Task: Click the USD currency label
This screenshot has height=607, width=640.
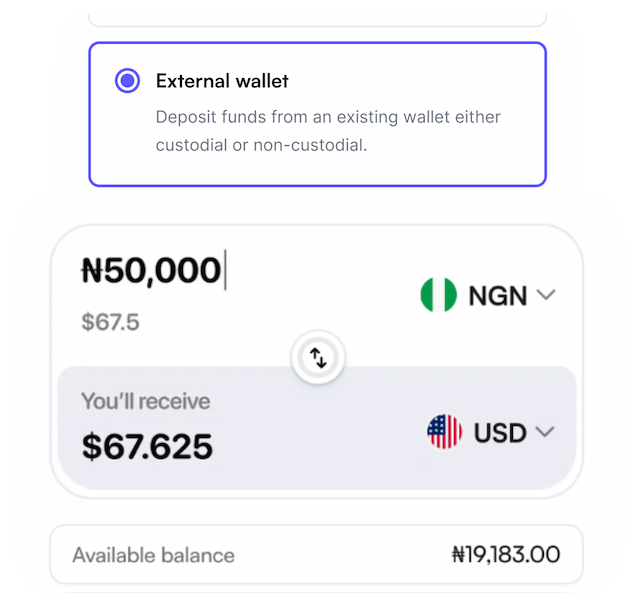Action: pos(500,433)
